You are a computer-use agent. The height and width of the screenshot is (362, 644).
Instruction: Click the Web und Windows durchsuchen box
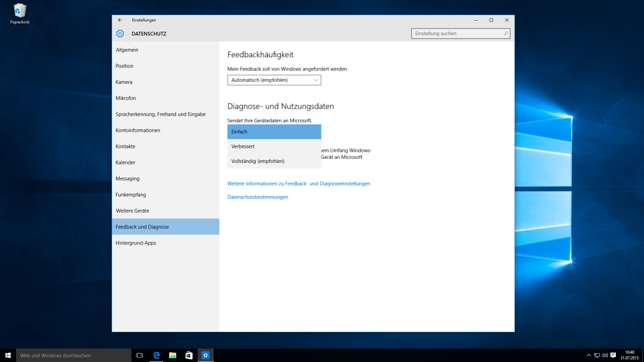point(73,355)
